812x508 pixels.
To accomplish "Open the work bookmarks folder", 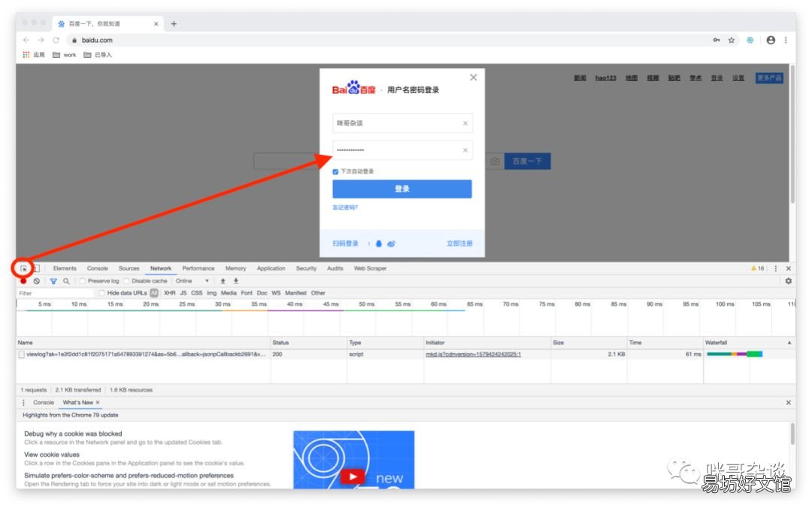I will click(64, 54).
